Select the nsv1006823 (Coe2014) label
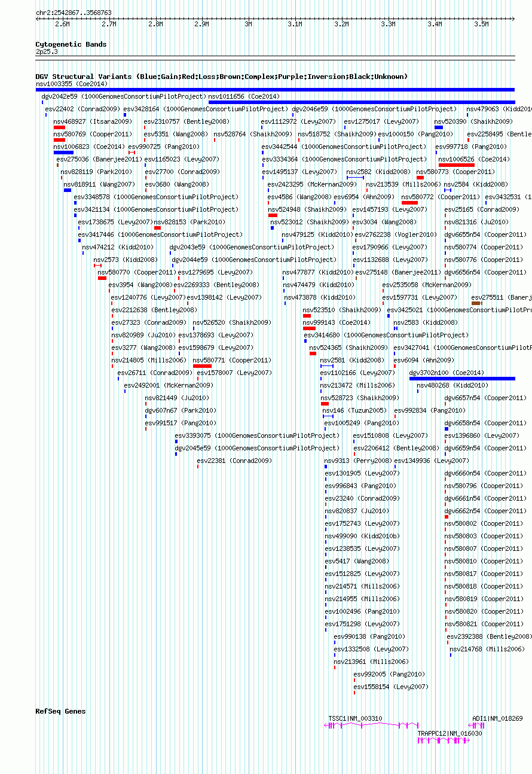 pyautogui.click(x=89, y=147)
